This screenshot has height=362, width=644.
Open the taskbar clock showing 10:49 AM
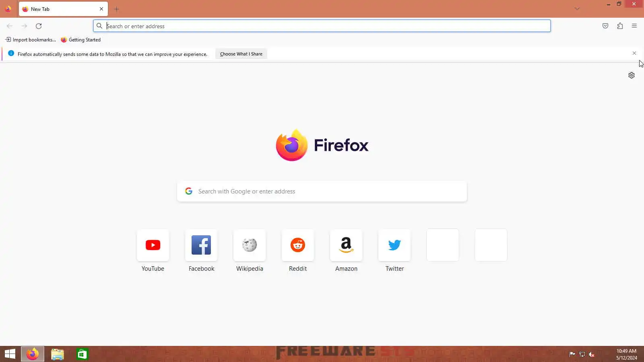[x=626, y=354]
